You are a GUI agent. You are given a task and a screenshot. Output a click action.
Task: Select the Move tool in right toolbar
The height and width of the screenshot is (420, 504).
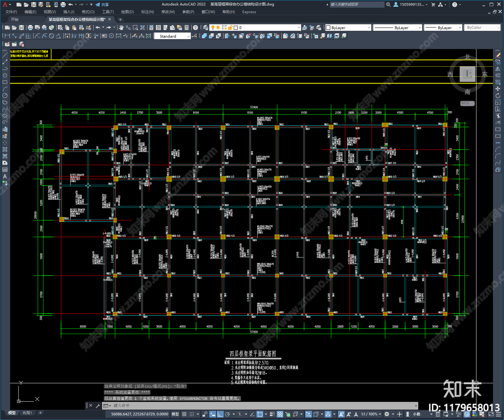coord(498,89)
